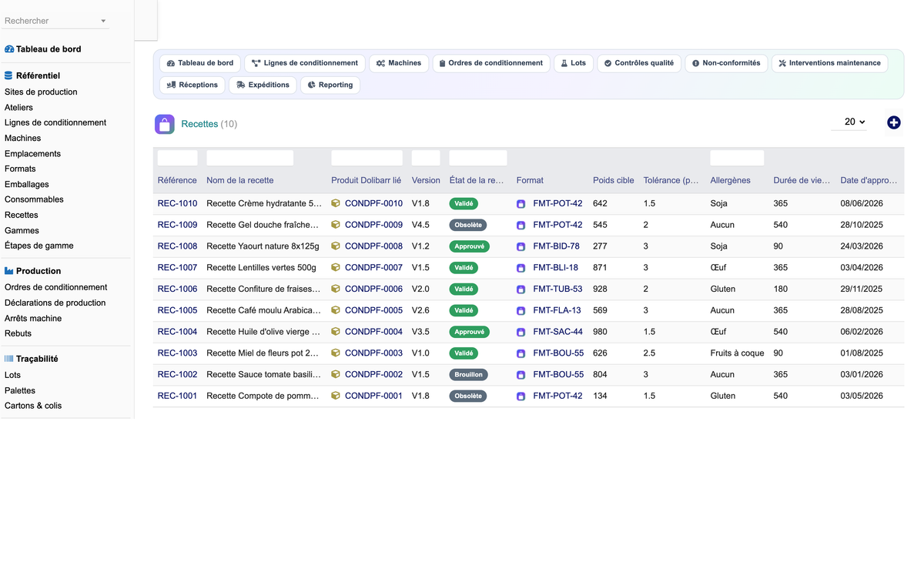Click the Référentiel database icon
Screen dimensions: 924x572
[8, 76]
